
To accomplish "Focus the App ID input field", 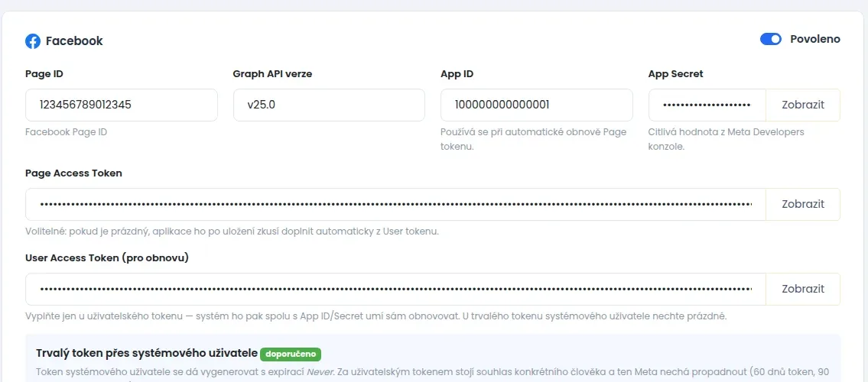I will pyautogui.click(x=536, y=105).
